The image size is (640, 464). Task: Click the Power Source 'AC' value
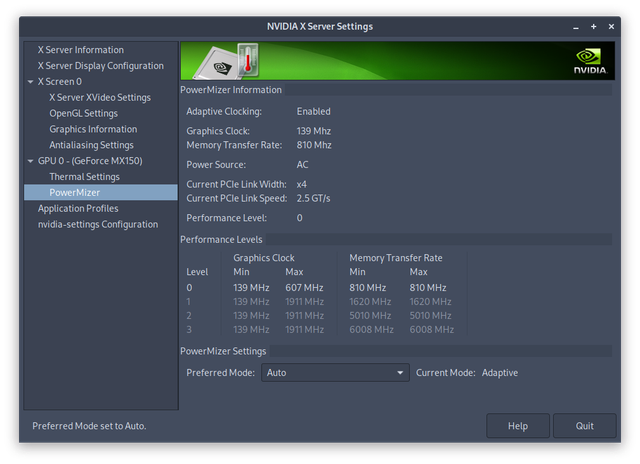pos(302,164)
